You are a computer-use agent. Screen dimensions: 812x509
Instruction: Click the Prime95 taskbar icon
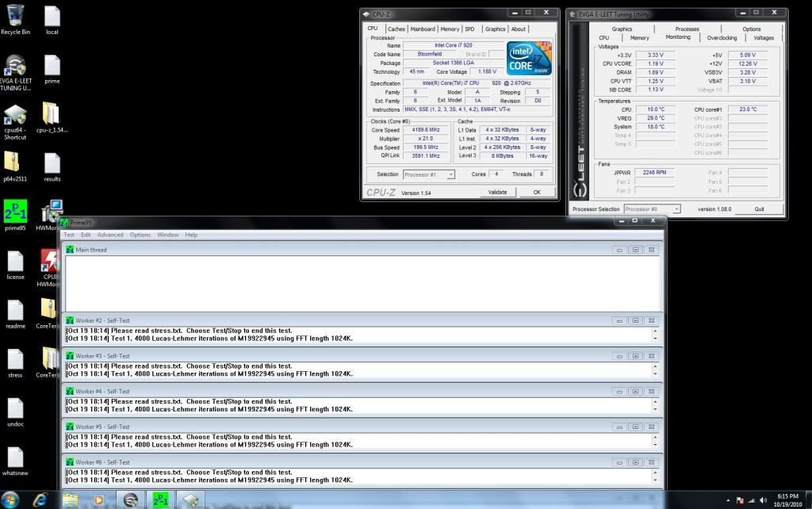tap(160, 499)
